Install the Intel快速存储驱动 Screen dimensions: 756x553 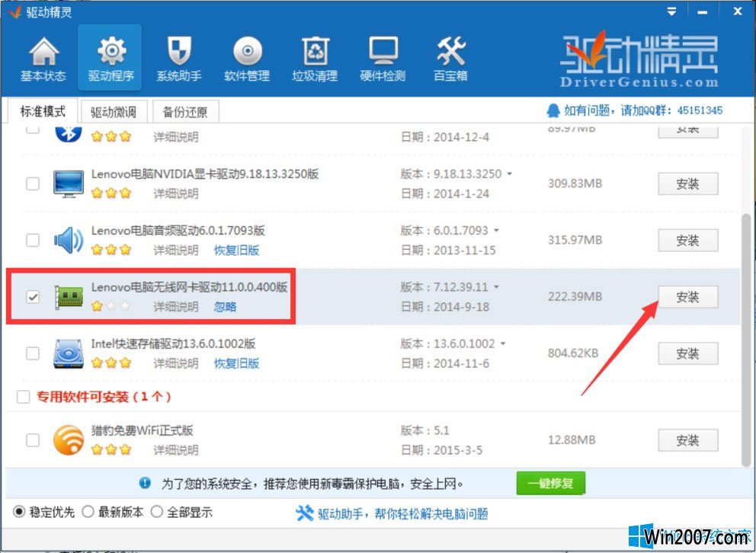tap(687, 353)
